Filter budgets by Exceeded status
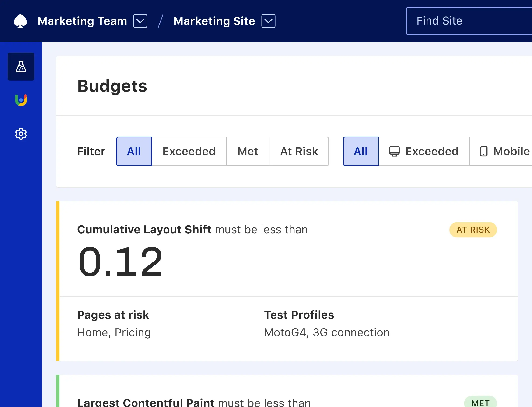This screenshot has height=407, width=532. pyautogui.click(x=189, y=151)
